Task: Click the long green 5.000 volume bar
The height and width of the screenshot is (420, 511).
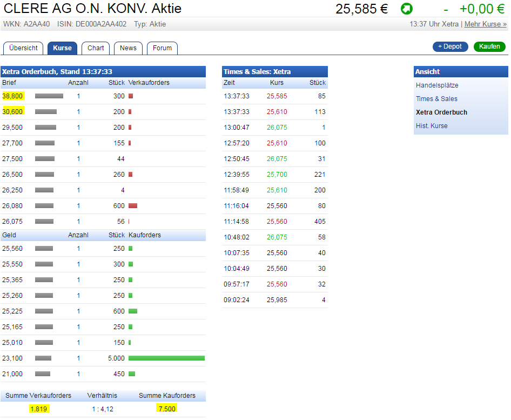Action: [x=166, y=358]
